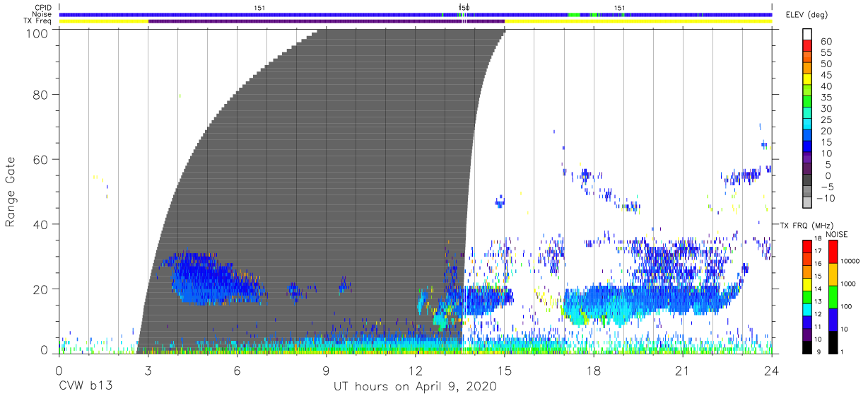Select the cyan 12–13 MHz TX FRQ swatch
This screenshot has height=401, width=868.
click(807, 308)
